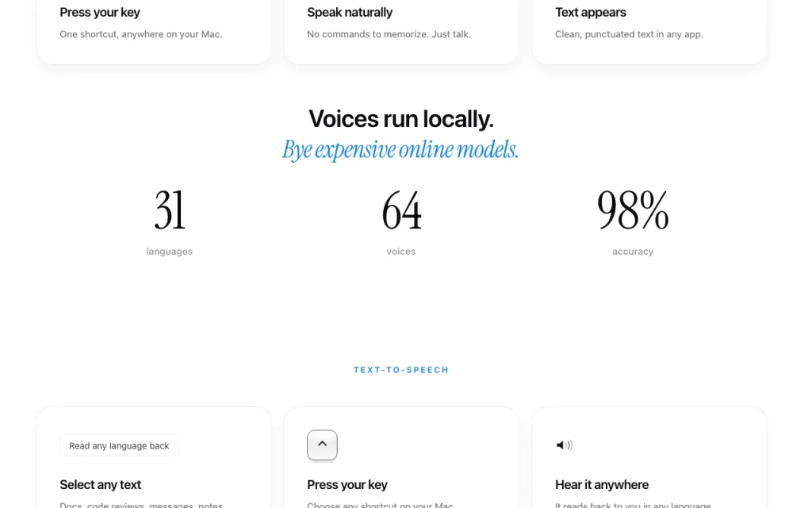Viewport: 812px width, 508px height.
Task: Click the 'Read any language back' pill
Action: click(119, 446)
